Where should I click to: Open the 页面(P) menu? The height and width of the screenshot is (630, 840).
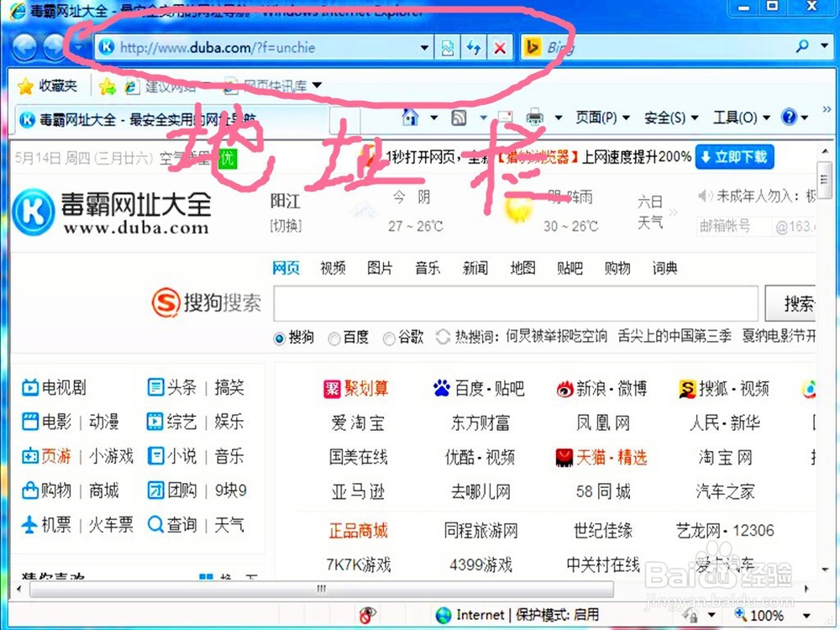tap(602, 118)
